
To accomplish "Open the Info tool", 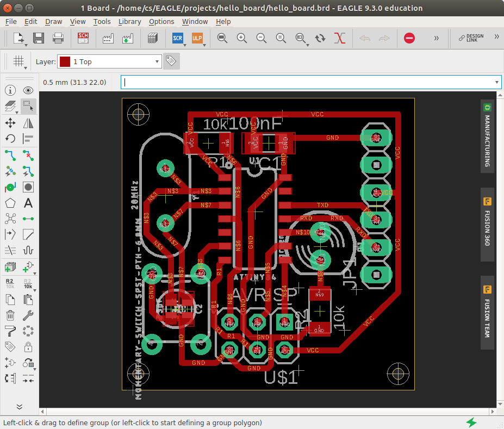I will [10, 90].
